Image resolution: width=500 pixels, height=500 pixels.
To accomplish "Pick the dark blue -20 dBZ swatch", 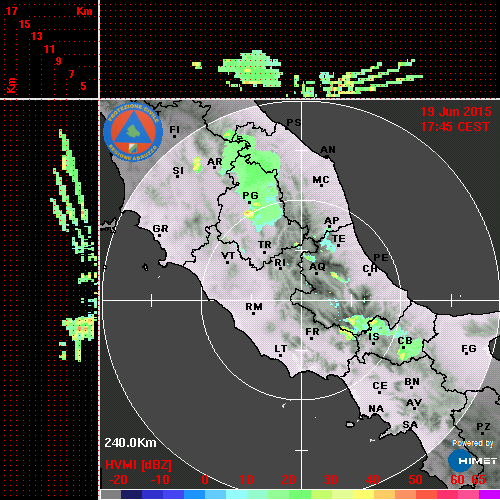I will click(x=131, y=494).
